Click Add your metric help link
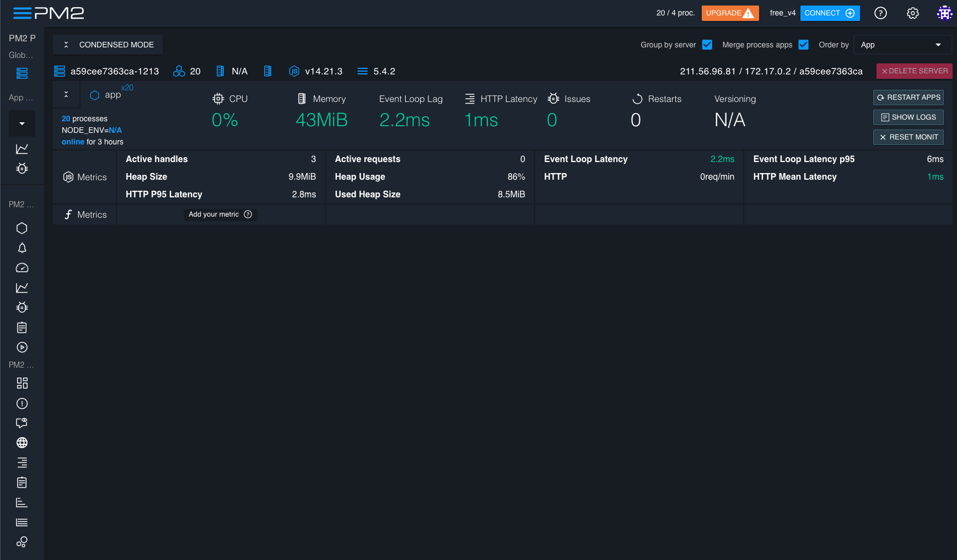Image resolution: width=957 pixels, height=560 pixels. (221, 214)
